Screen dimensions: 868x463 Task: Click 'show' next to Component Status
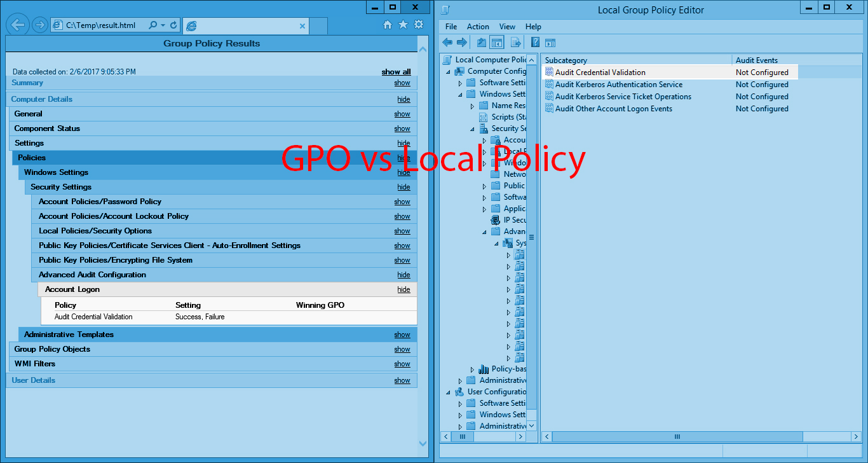point(402,128)
